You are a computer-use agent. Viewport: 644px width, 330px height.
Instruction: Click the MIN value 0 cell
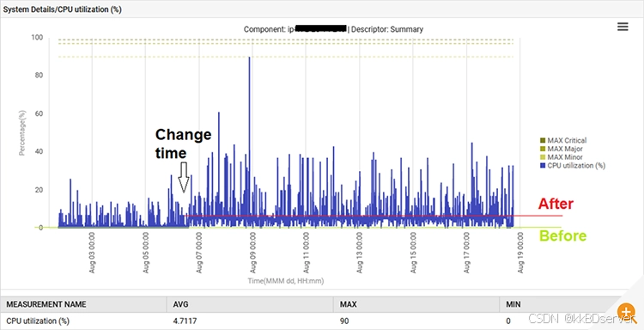pyautogui.click(x=508, y=321)
